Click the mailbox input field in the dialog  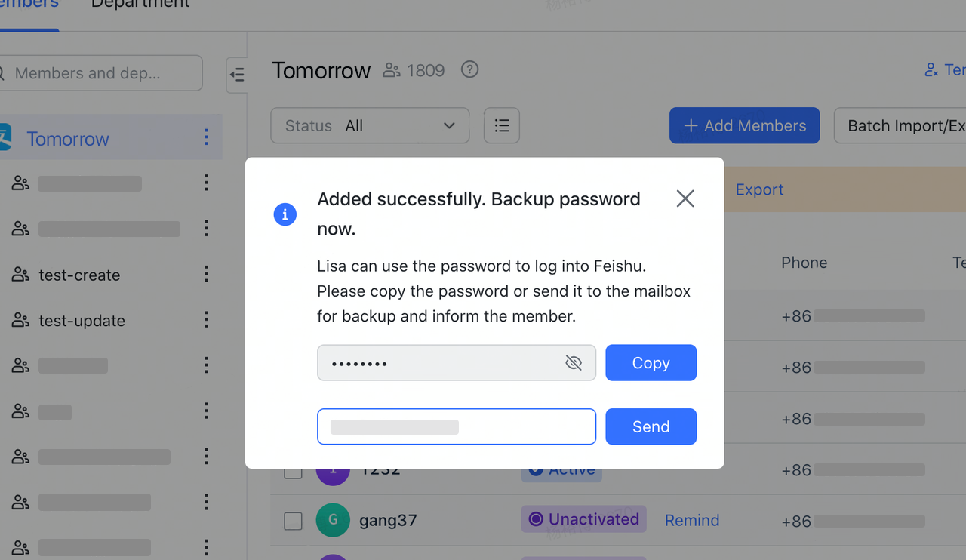pyautogui.click(x=457, y=426)
